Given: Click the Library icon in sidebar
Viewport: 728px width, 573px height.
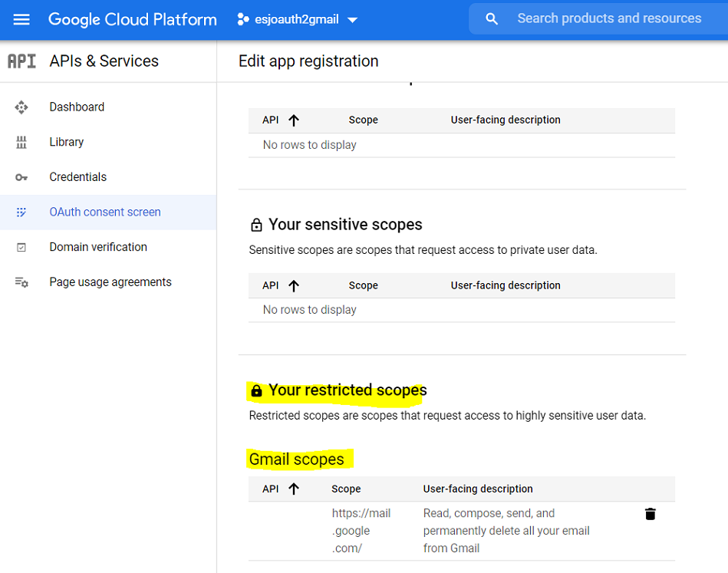Looking at the screenshot, I should (21, 142).
